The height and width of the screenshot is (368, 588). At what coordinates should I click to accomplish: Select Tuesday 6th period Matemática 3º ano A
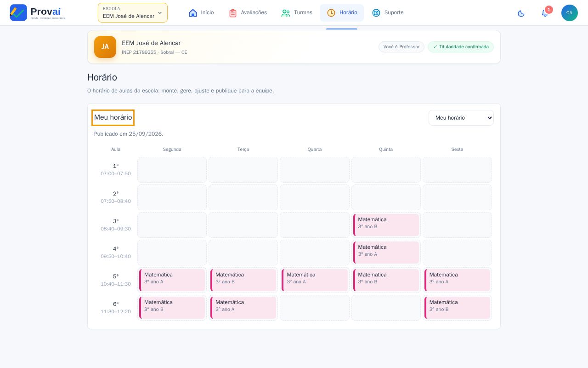pyautogui.click(x=243, y=308)
